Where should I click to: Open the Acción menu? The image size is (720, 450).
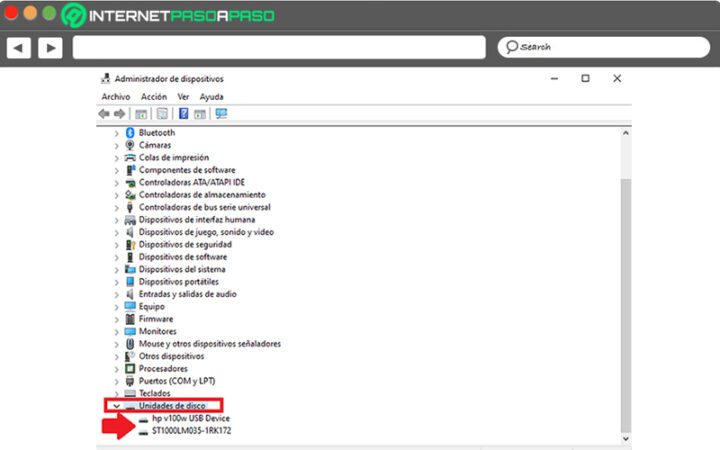154,97
